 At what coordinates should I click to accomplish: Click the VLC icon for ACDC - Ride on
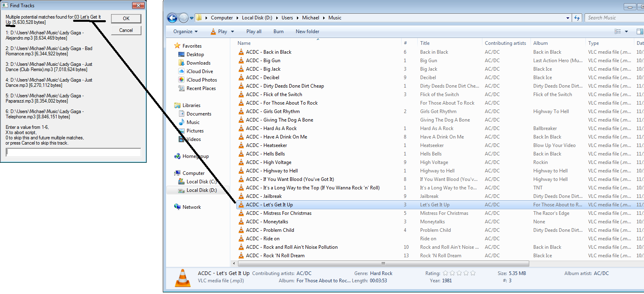pos(241,239)
